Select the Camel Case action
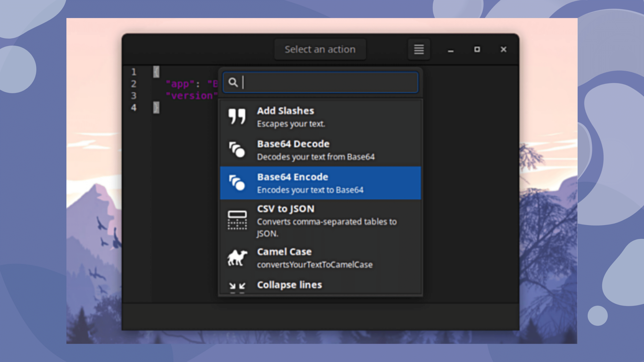The width and height of the screenshot is (644, 362). click(320, 258)
